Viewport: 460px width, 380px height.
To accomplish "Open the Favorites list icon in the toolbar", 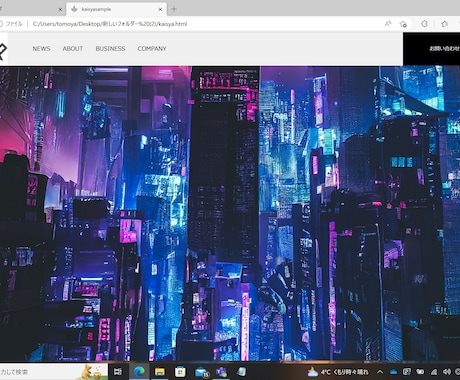I will (444, 24).
